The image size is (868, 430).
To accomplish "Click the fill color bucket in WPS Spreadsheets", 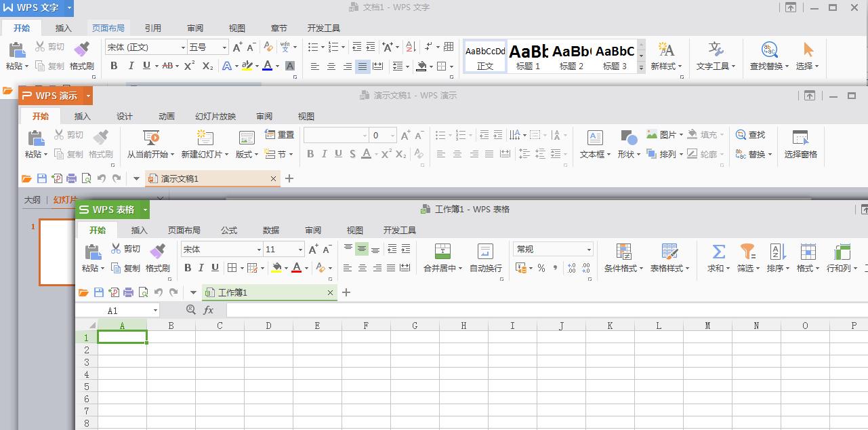I will click(276, 268).
